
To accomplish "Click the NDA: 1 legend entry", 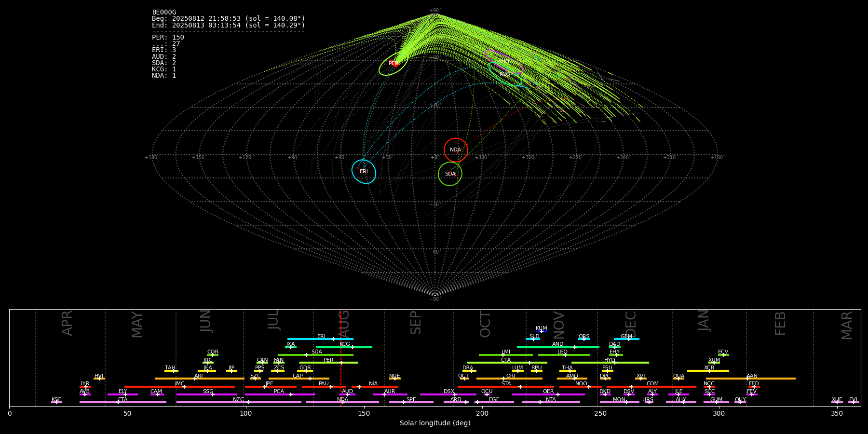I will 164,76.
